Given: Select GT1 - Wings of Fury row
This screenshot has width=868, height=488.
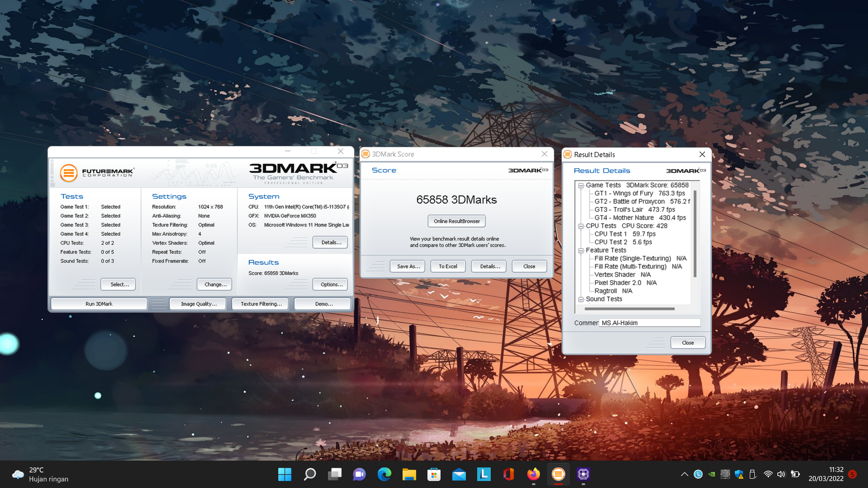Looking at the screenshot, I should click(x=640, y=193).
